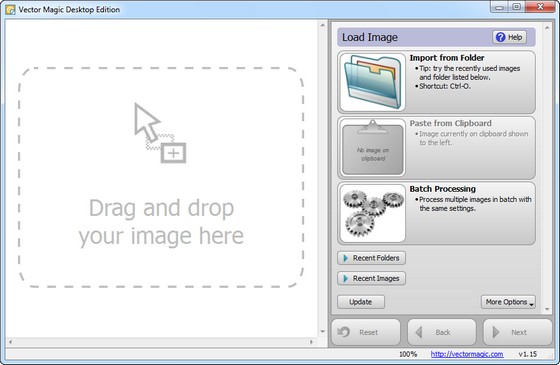Expand the Recent Folders list

[371, 258]
